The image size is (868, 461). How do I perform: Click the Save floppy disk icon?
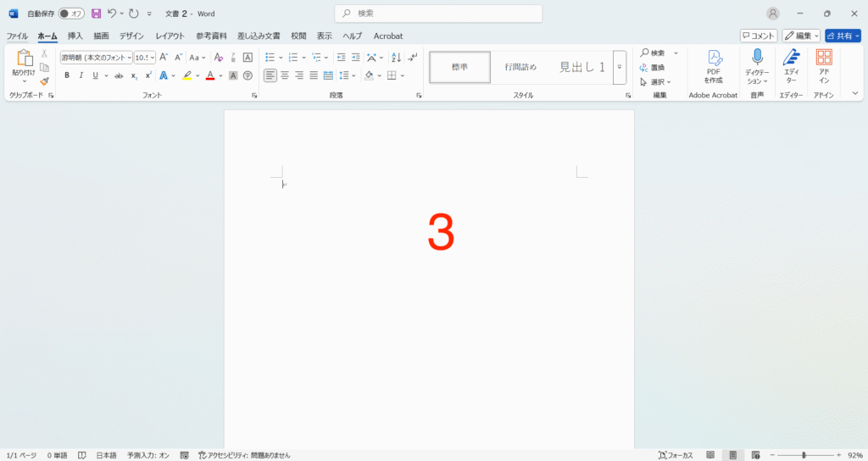[97, 14]
